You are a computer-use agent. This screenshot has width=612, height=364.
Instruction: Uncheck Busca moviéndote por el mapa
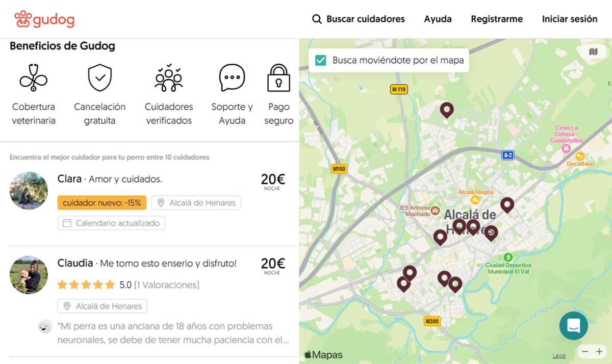tap(321, 60)
